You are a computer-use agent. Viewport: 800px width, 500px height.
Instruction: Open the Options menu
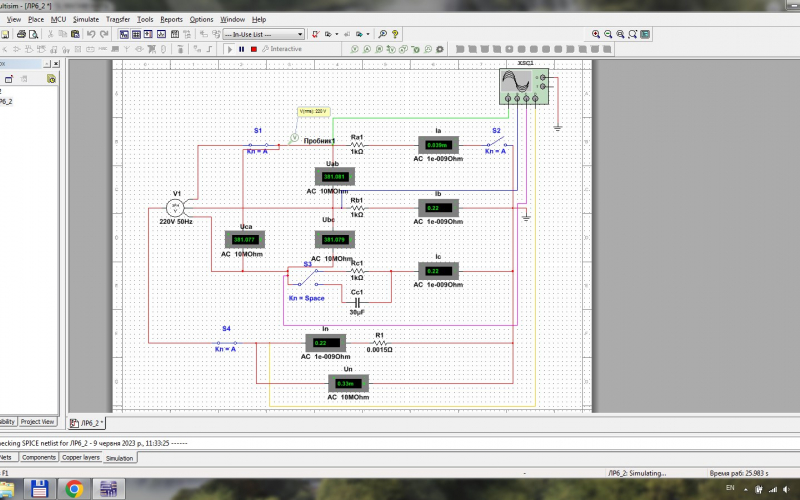point(202,19)
